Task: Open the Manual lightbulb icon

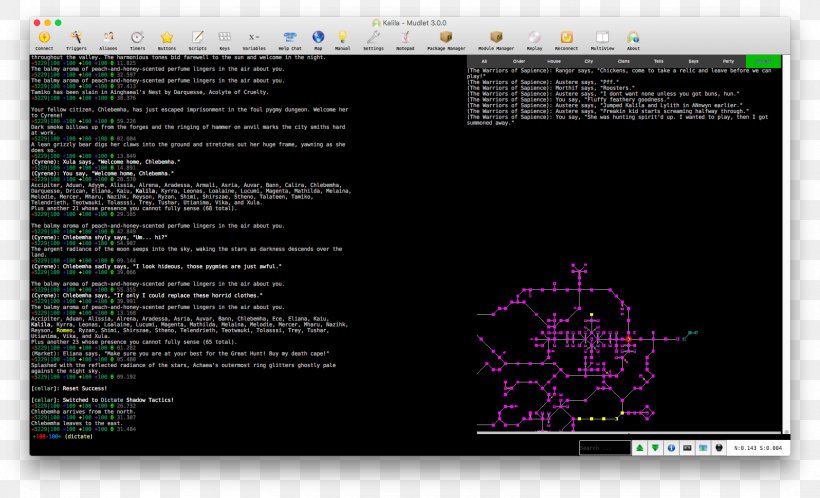Action: point(343,40)
